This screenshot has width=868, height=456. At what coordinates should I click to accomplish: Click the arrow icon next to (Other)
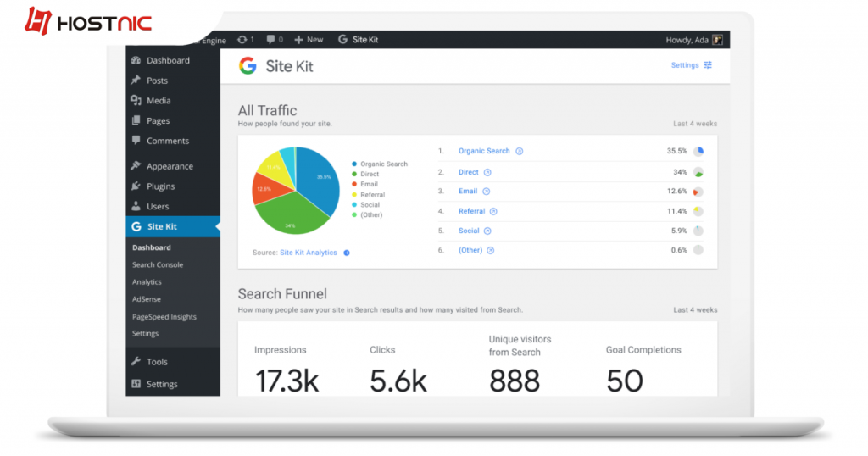(491, 251)
